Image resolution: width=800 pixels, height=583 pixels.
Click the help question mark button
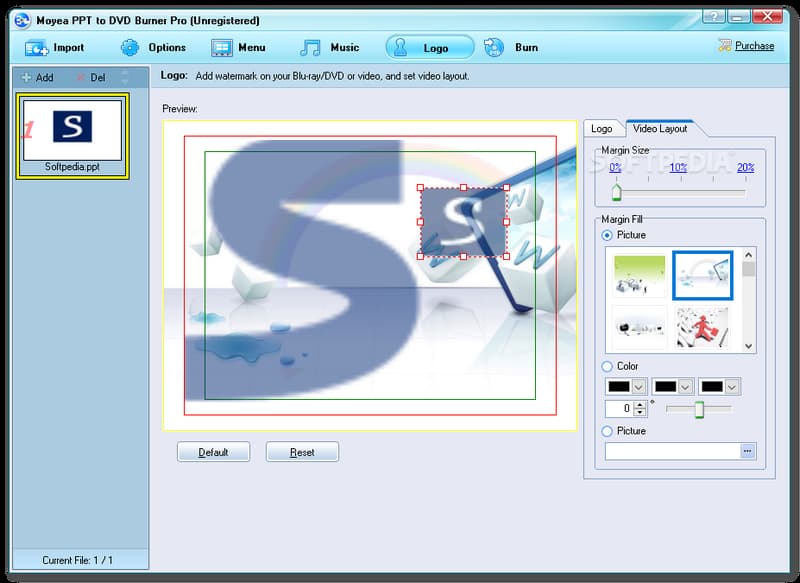tap(713, 16)
